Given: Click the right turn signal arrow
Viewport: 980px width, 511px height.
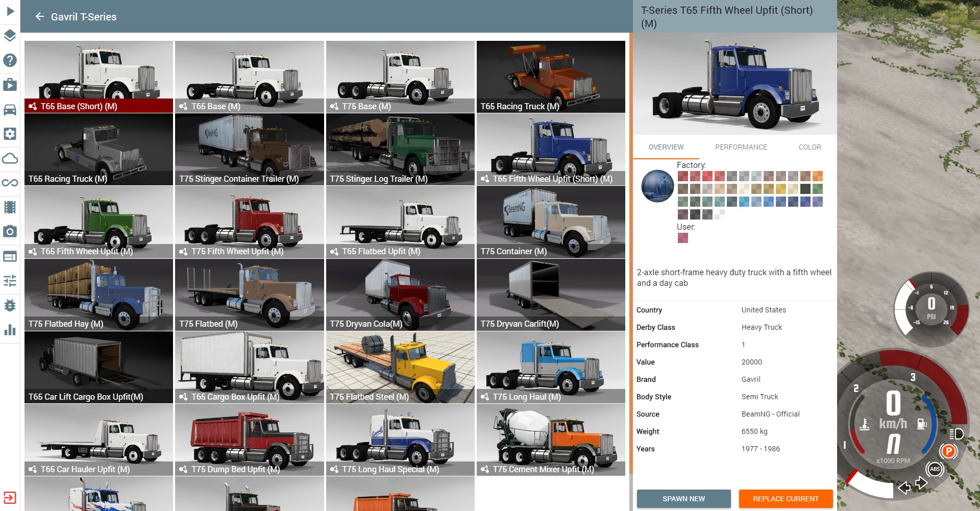Looking at the screenshot, I should coord(921,482).
